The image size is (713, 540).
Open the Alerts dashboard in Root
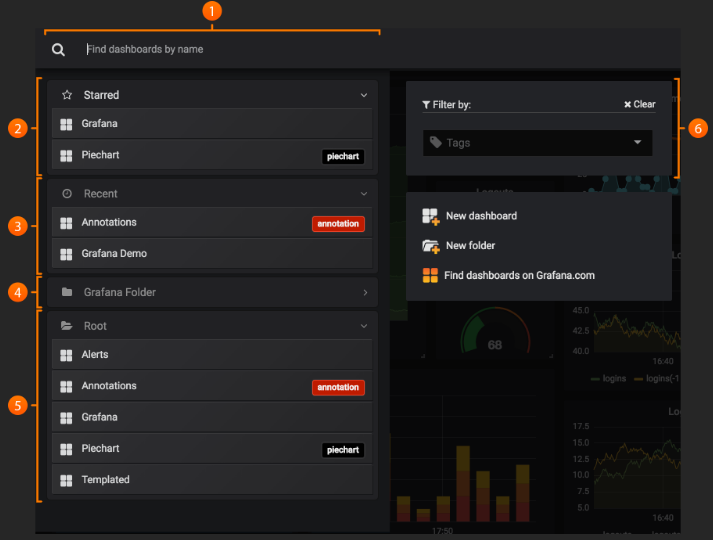pyautogui.click(x=95, y=355)
